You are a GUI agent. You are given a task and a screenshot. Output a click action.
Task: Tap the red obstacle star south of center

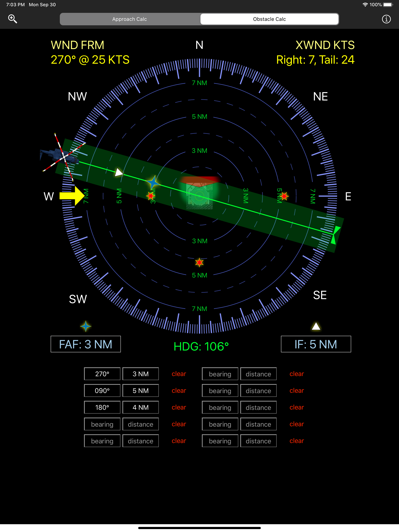click(x=199, y=262)
